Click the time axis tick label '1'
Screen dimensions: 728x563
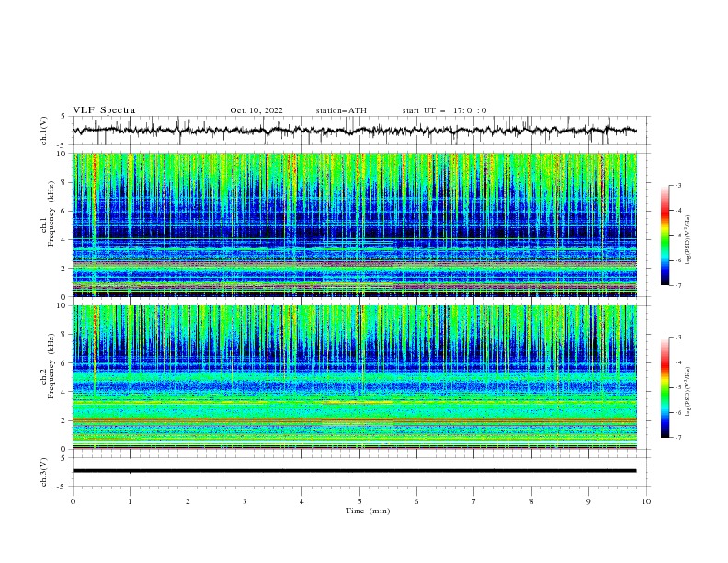pyautogui.click(x=130, y=501)
